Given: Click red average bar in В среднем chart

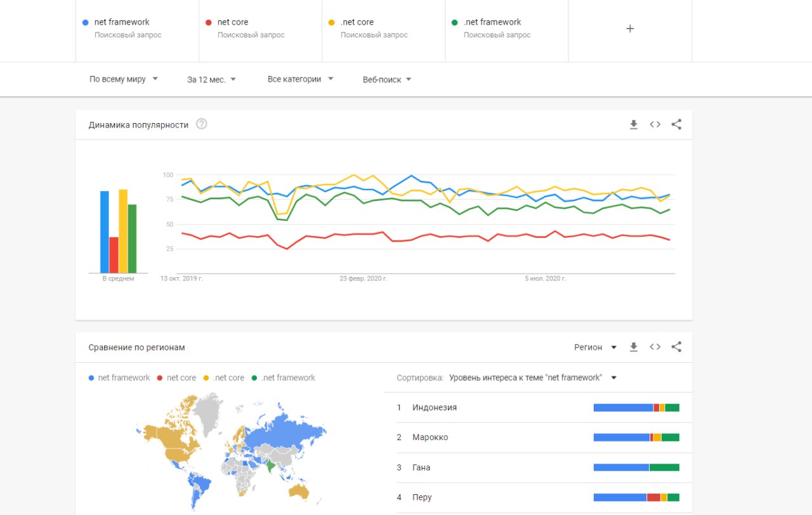Looking at the screenshot, I should (x=114, y=255).
